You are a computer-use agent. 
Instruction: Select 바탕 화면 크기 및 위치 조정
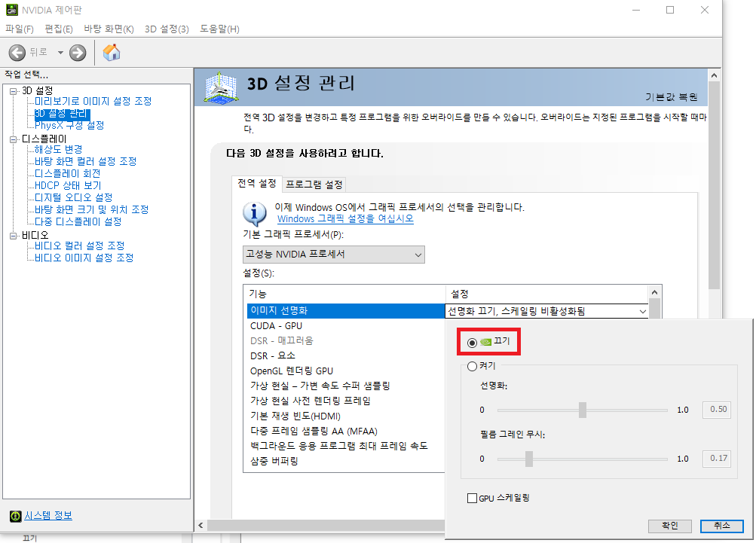pyautogui.click(x=92, y=209)
